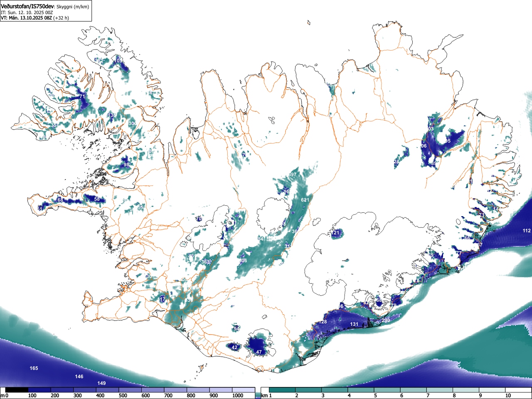532x399 pixels.
Task: Click the visibility value '621' in the central highlands
Action: pos(305,200)
